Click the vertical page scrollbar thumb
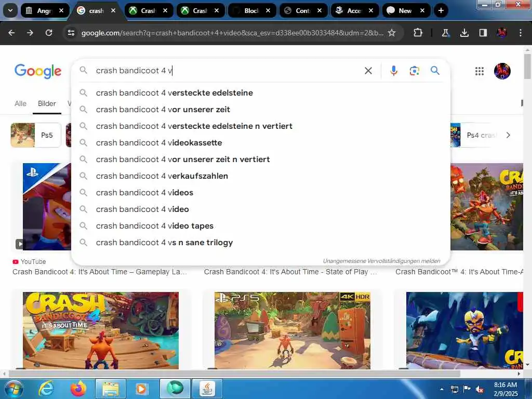The image size is (532, 399). pos(527,66)
